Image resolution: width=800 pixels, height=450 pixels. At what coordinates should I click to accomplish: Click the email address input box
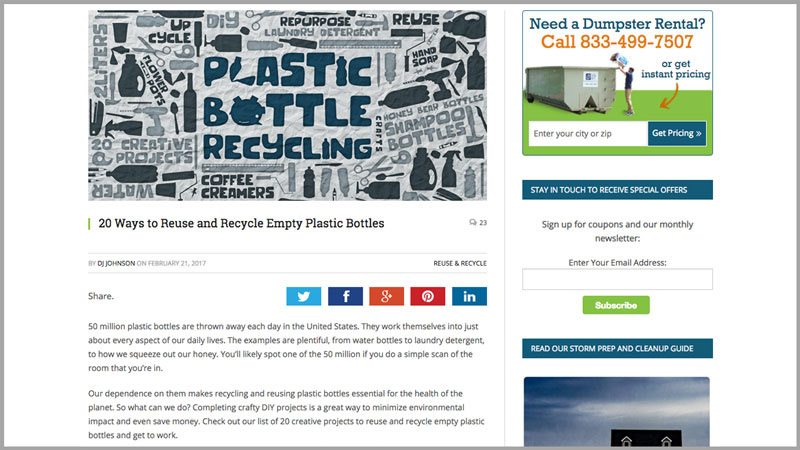pyautogui.click(x=617, y=279)
